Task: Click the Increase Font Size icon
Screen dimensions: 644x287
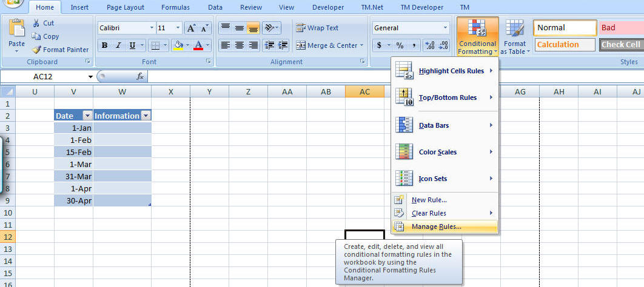Action: (x=191, y=28)
